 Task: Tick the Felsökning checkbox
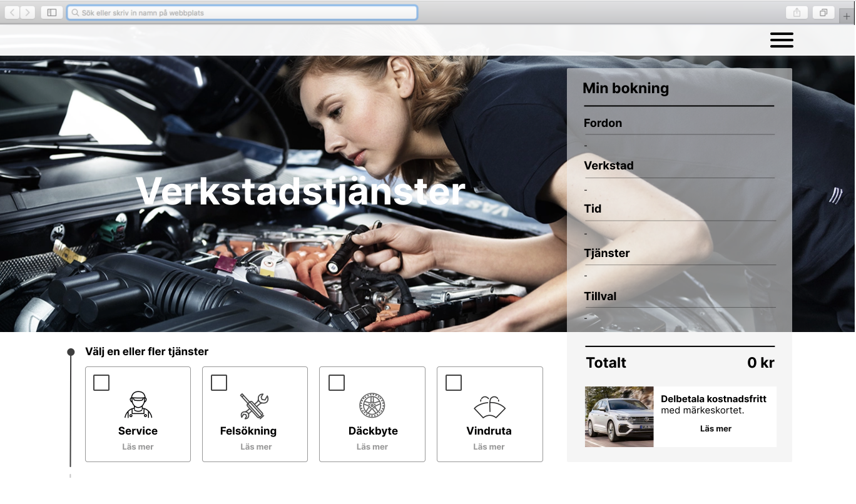(x=219, y=383)
